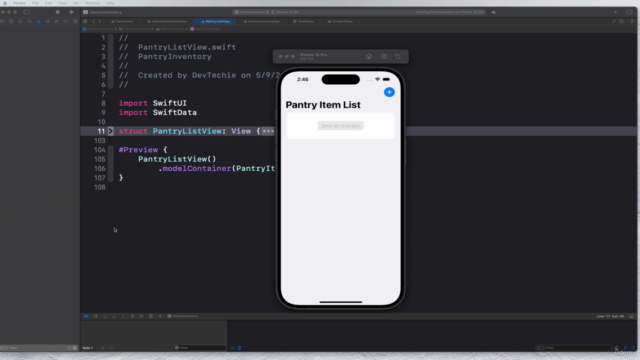Switch to the PantryItem tab

(x=122, y=21)
